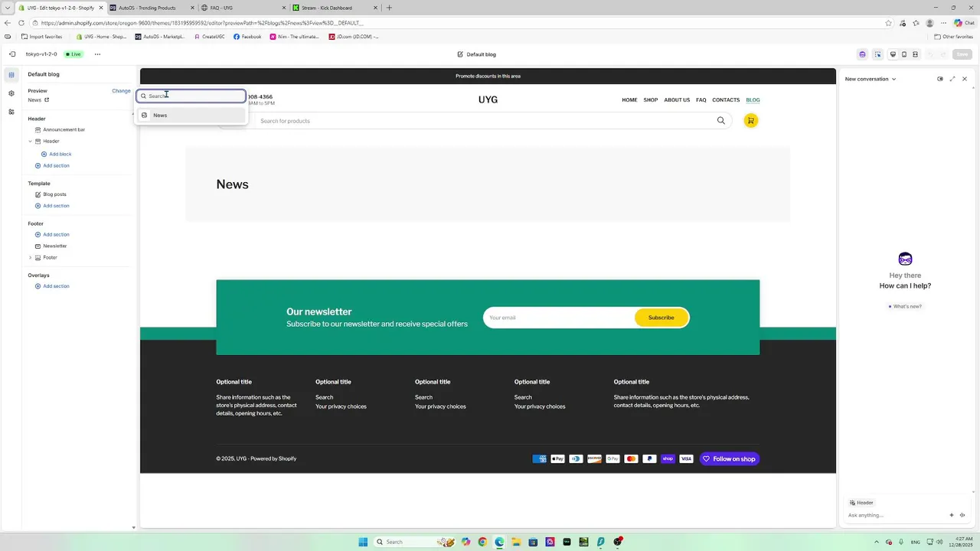Click the plus attach icon in chat
The height and width of the screenshot is (551, 980).
coord(952,515)
